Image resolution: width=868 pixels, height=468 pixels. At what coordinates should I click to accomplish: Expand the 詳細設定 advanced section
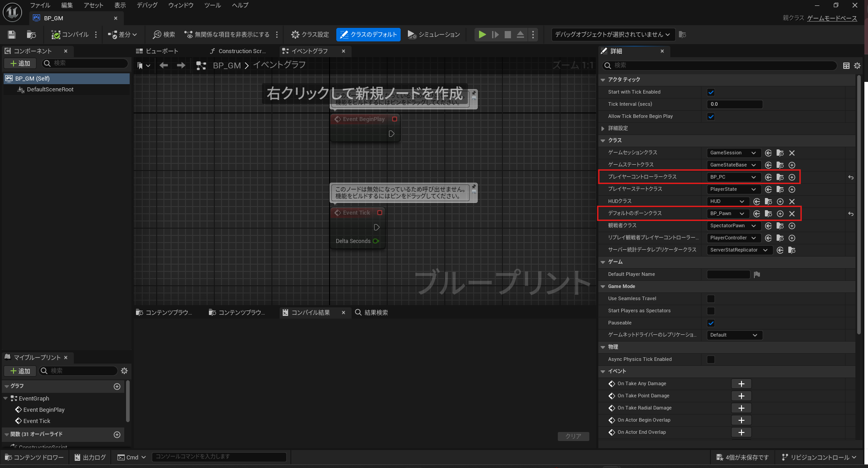coord(603,129)
